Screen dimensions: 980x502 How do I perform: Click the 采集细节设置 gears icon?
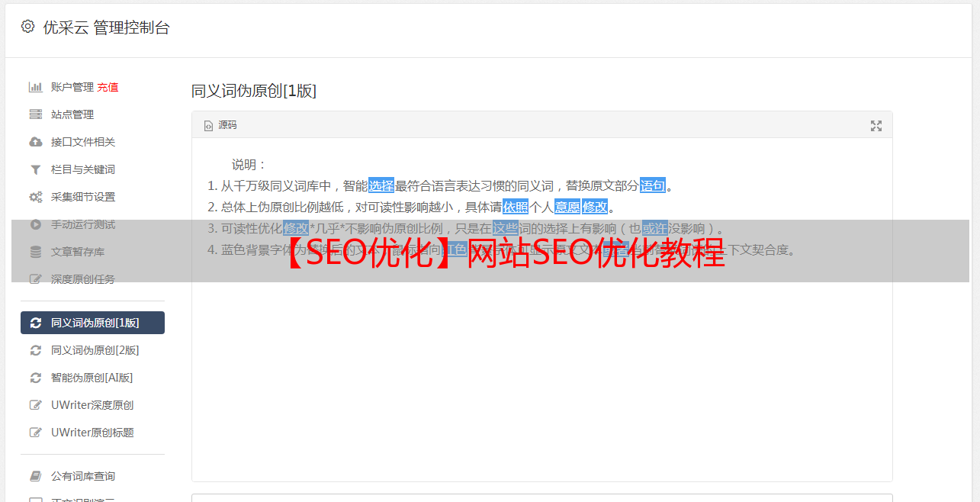[35, 197]
